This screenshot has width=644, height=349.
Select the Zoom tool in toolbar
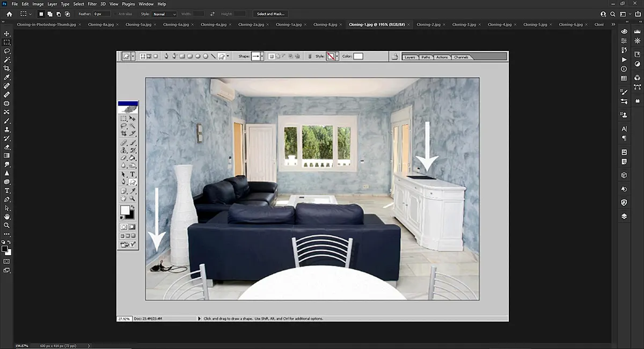click(x=7, y=225)
